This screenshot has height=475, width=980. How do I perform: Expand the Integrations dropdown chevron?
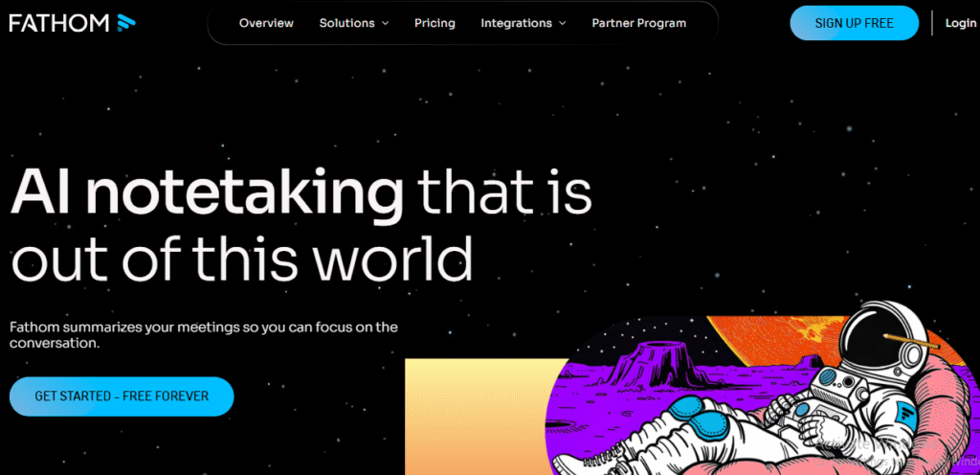coord(562,24)
